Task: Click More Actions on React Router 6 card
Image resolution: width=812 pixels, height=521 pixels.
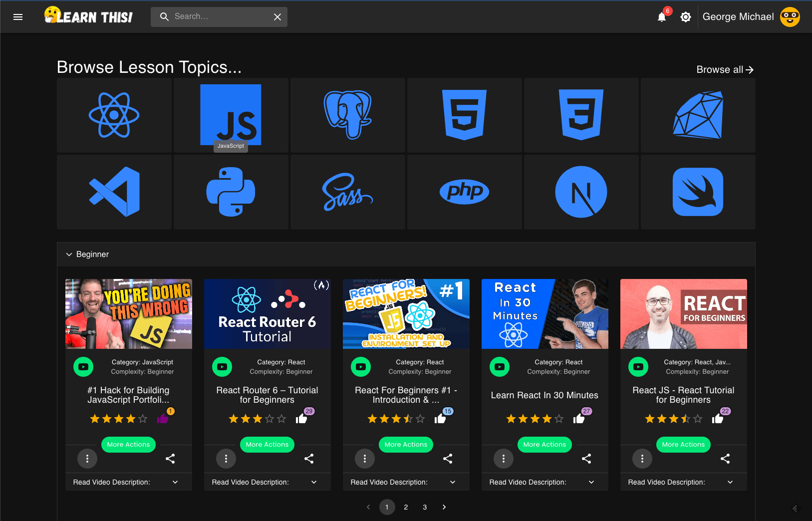Action: tap(267, 445)
